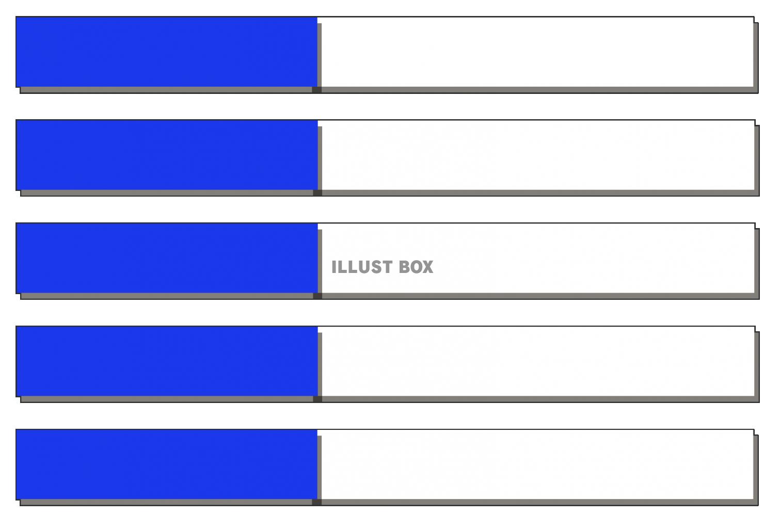Viewport: 764px width, 532px height.
Task: Click vertical gray shadow beside first blue block
Action: click(320, 55)
